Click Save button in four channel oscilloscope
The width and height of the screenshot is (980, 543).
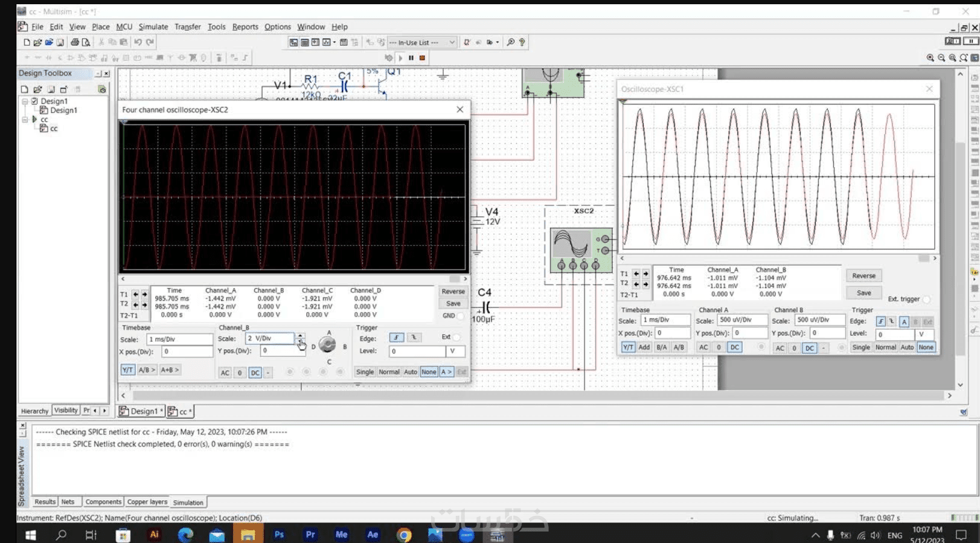click(x=453, y=304)
